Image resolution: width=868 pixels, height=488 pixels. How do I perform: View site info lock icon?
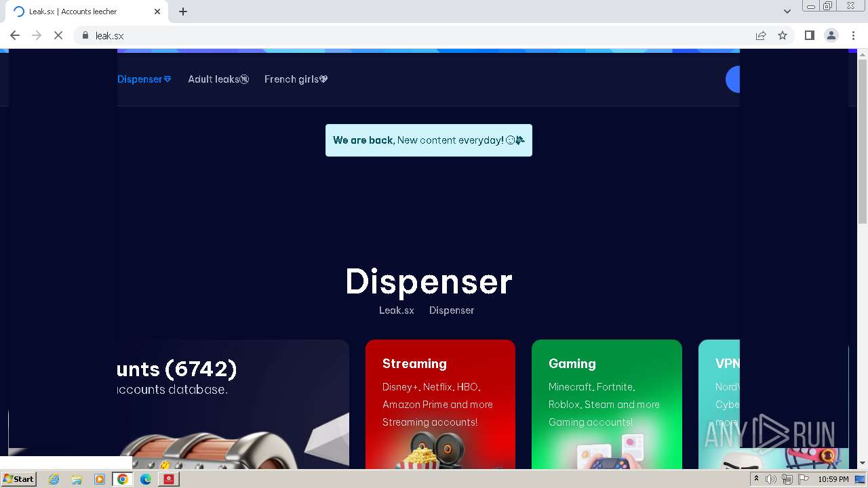point(85,35)
